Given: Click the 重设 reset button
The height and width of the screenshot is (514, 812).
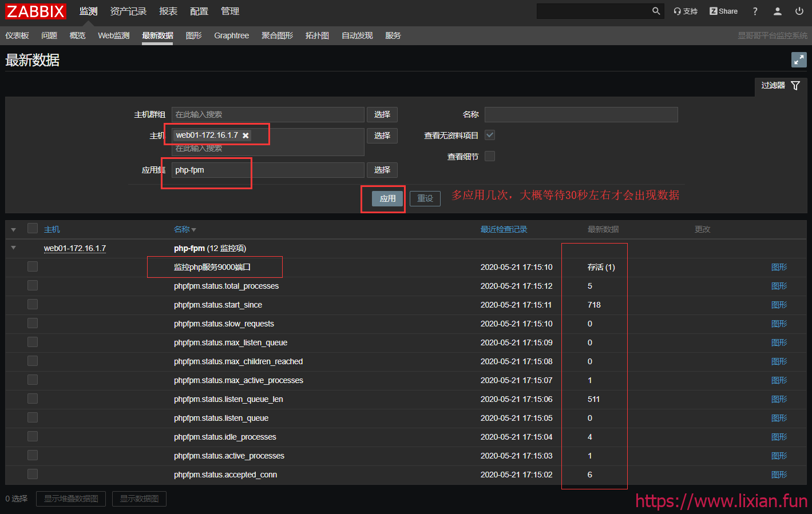Looking at the screenshot, I should [425, 198].
